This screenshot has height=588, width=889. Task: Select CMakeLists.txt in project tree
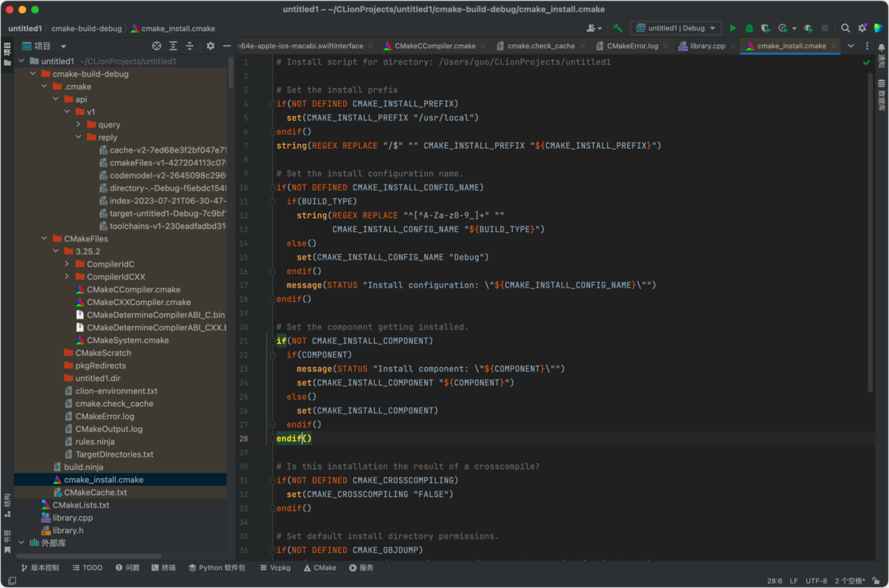click(x=80, y=505)
